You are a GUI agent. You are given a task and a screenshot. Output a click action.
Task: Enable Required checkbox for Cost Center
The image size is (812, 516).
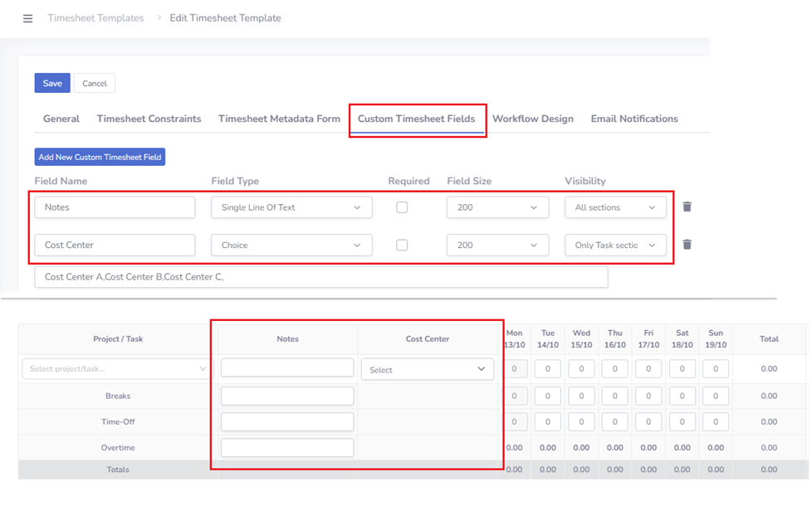402,245
